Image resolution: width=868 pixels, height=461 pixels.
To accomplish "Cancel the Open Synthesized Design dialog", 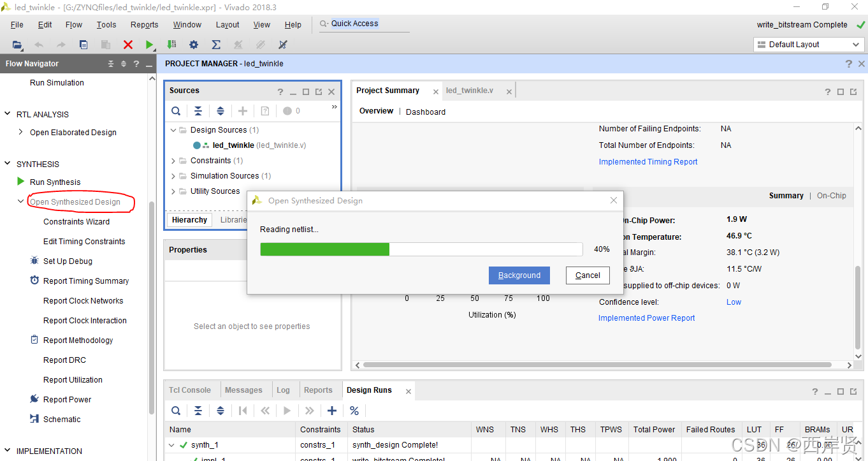I will (x=588, y=275).
